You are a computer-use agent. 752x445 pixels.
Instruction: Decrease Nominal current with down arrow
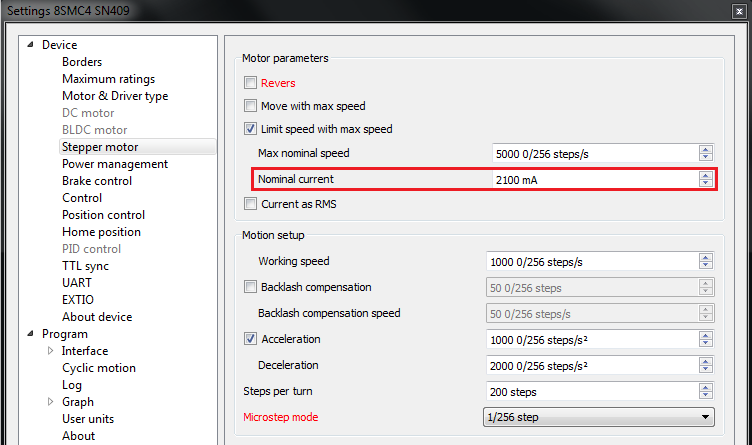[x=705, y=183]
